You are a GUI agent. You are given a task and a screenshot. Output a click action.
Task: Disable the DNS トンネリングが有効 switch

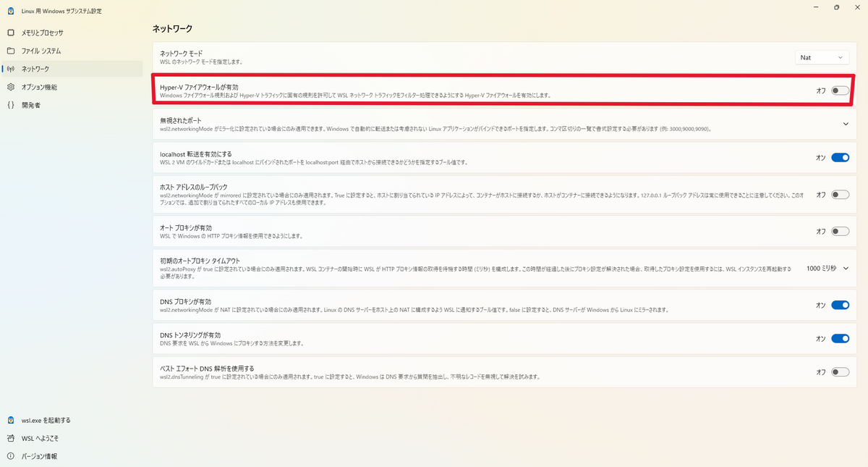(x=840, y=338)
